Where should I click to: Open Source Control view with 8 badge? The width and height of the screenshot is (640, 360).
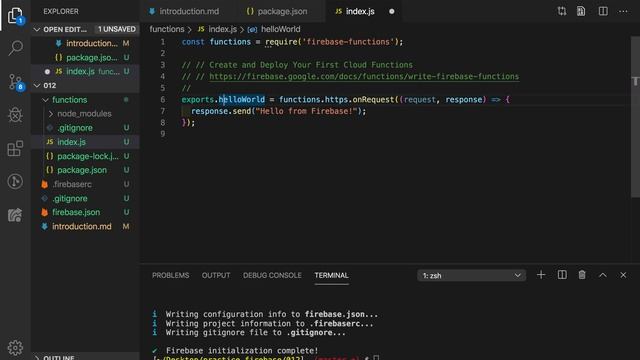point(16,82)
